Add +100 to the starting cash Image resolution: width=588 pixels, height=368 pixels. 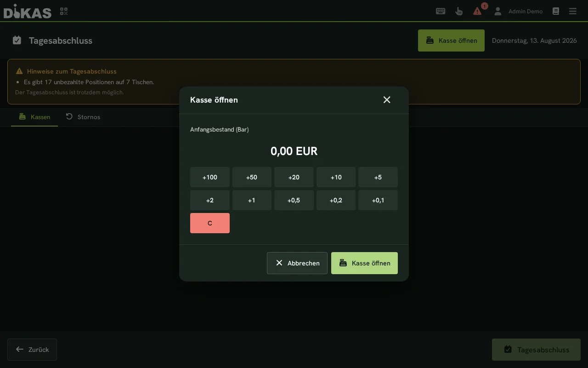click(x=210, y=177)
